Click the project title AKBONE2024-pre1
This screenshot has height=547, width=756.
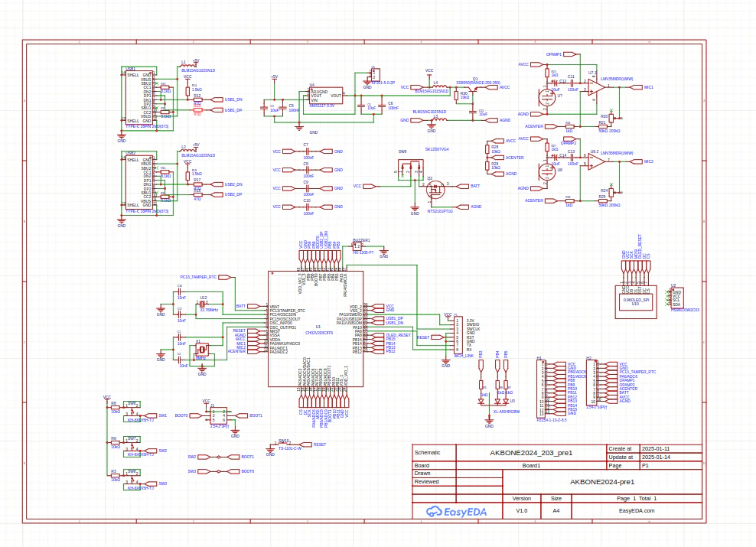[x=602, y=482]
